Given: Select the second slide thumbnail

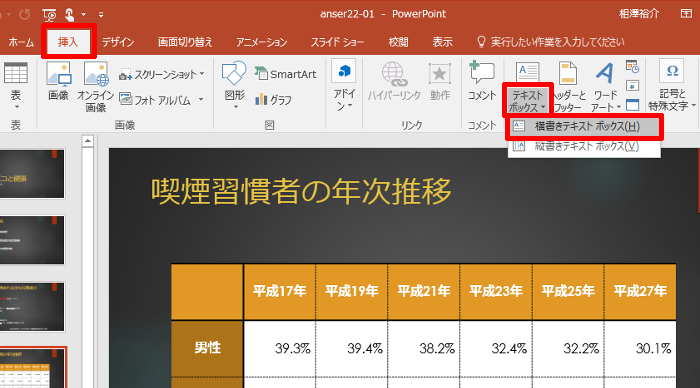Looking at the screenshot, I should pyautogui.click(x=32, y=240).
